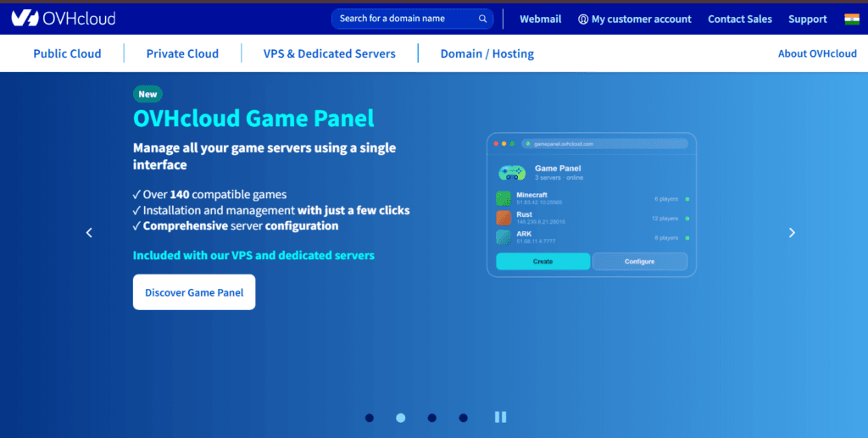Advance to next carousel slide arrow
Screen dimensions: 868x438
click(x=792, y=233)
